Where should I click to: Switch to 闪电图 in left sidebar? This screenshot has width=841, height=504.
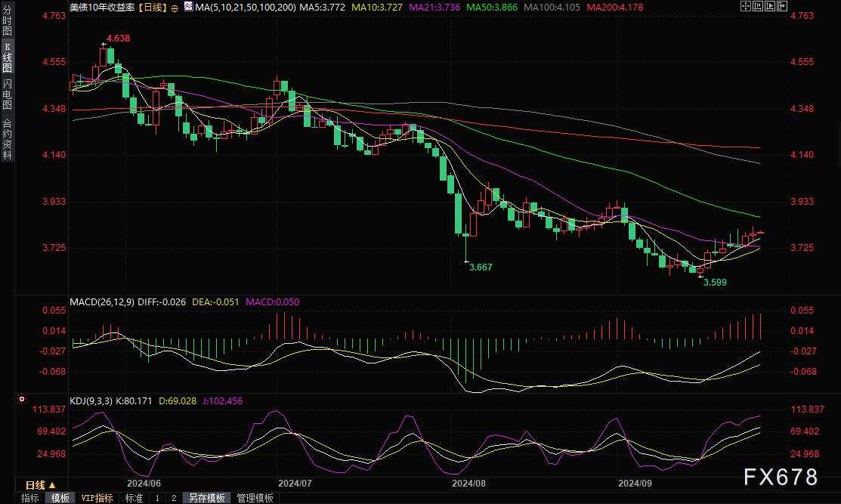(x=7, y=94)
